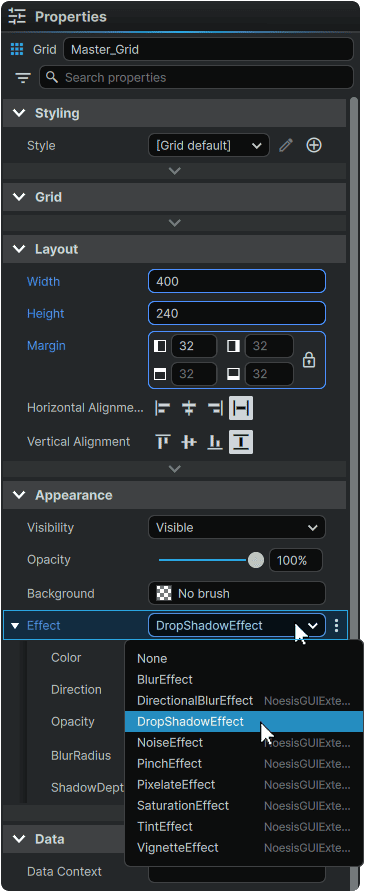Choose TintEffect from the list
Image resolution: width=365 pixels, height=892 pixels.
coord(244,827)
